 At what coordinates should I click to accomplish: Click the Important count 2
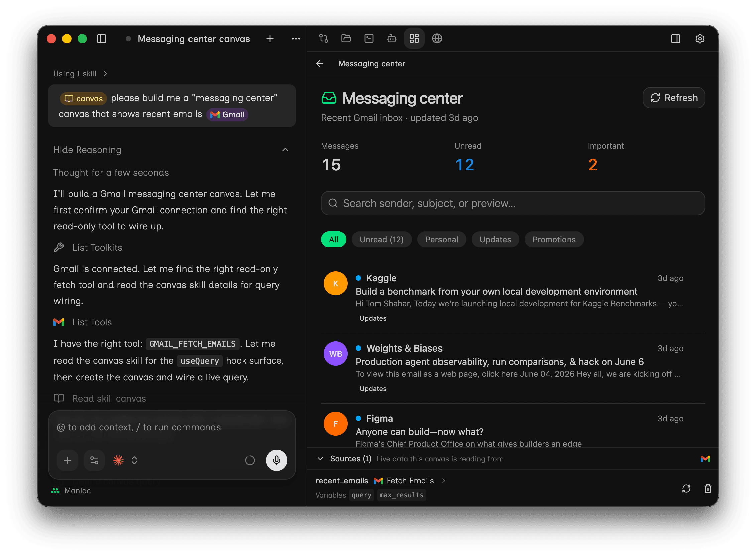pyautogui.click(x=593, y=165)
